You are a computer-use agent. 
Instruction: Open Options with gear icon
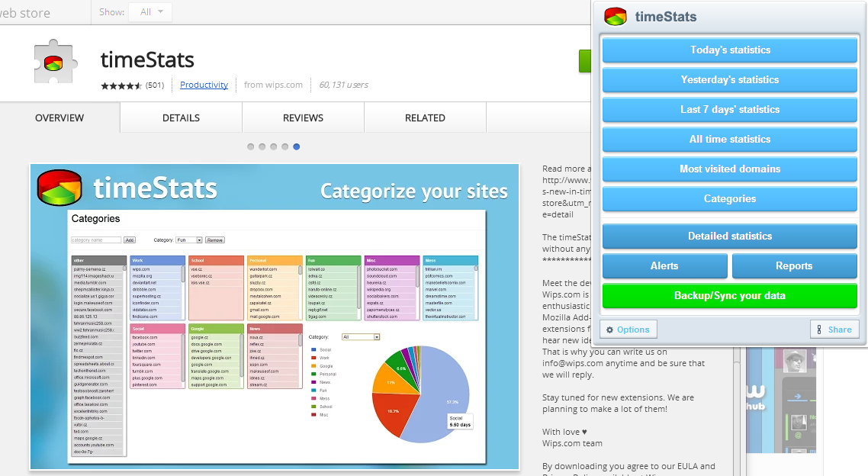(628, 330)
